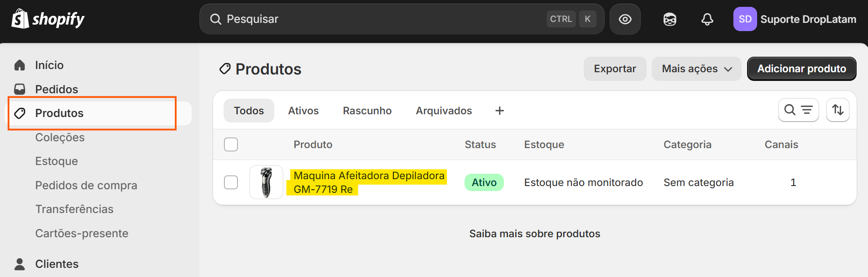Viewport: 868px width, 277px height.
Task: Open the notifications bell
Action: [707, 19]
